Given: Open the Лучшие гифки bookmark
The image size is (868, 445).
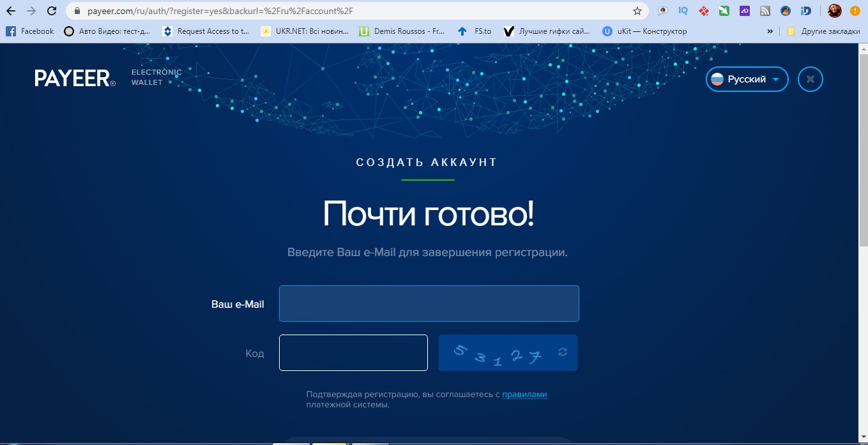Looking at the screenshot, I should [547, 31].
